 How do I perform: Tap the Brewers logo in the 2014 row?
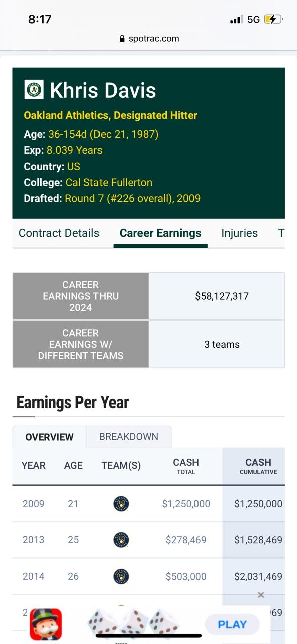point(121,576)
